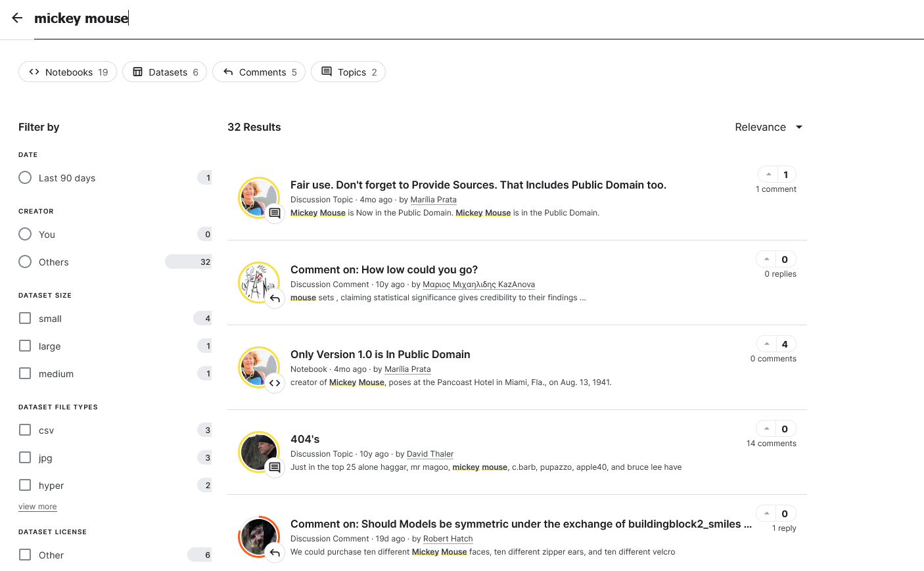This screenshot has width=924, height=571.
Task: Select the Last 90 days date filter
Action: pyautogui.click(x=25, y=177)
